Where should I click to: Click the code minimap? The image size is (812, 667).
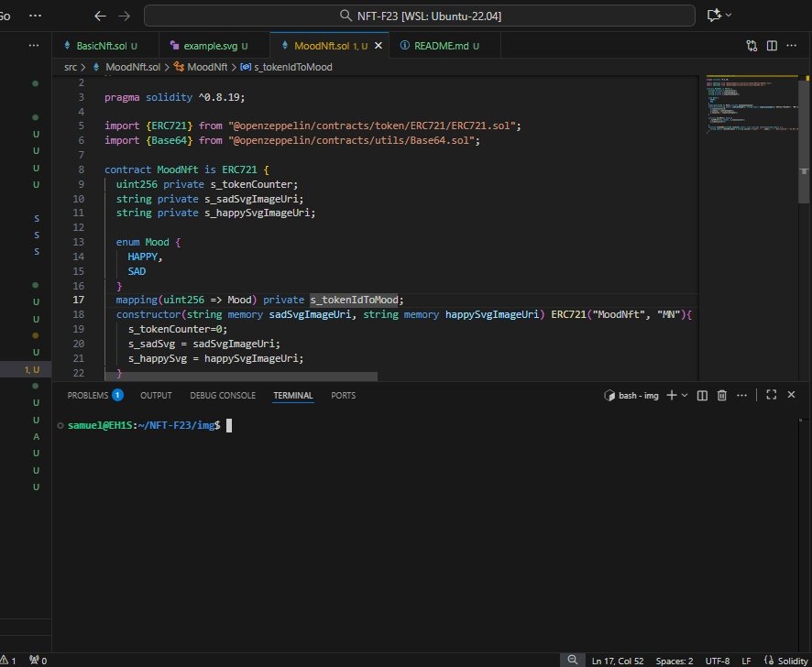click(752, 105)
